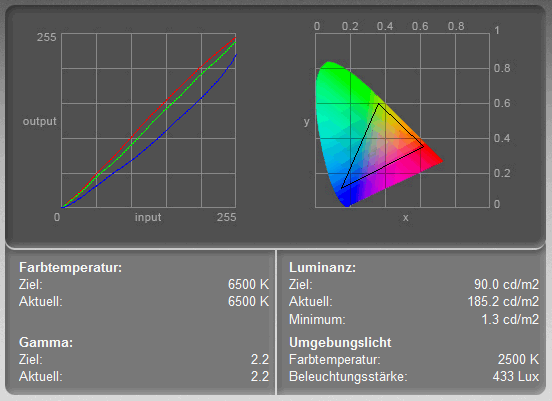Click the output axis label
This screenshot has width=552, height=401.
(x=39, y=121)
